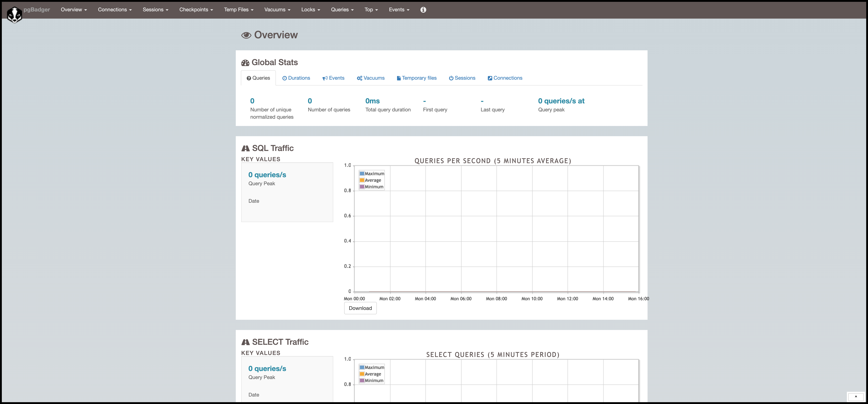Click the gears icon on Vacuums tab
Image resolution: width=868 pixels, height=404 pixels.
[359, 78]
